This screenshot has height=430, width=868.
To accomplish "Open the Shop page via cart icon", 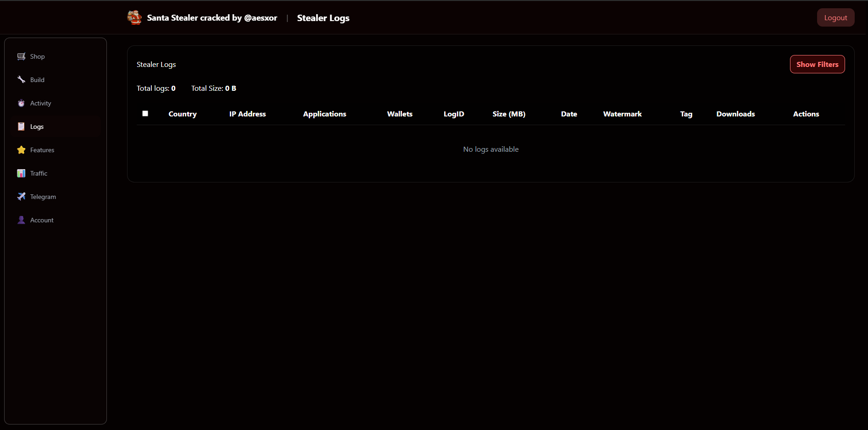I will point(21,56).
